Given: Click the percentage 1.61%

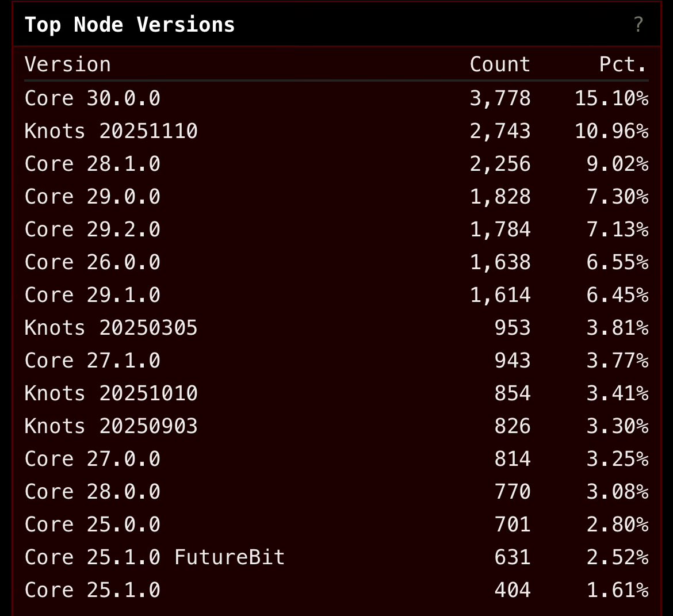Looking at the screenshot, I should tap(618, 590).
